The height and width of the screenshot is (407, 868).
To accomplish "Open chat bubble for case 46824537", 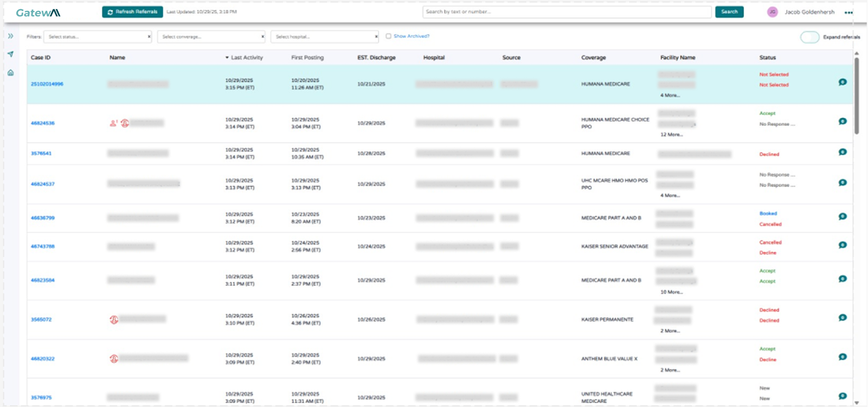I will pyautogui.click(x=843, y=183).
